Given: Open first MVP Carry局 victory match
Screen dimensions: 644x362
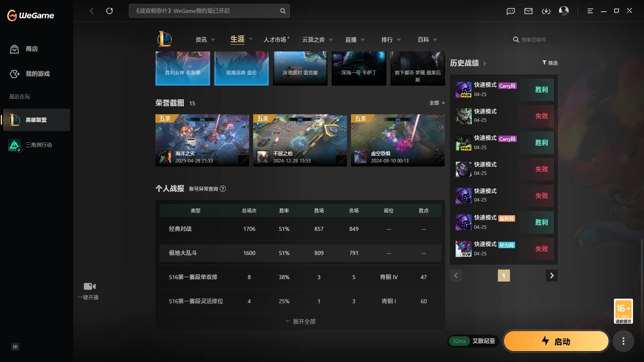Looking at the screenshot, I should tap(504, 89).
